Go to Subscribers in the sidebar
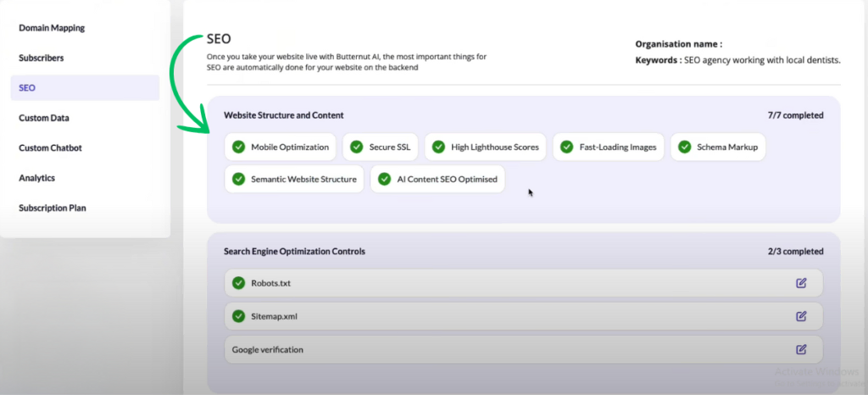868x395 pixels. [42, 58]
